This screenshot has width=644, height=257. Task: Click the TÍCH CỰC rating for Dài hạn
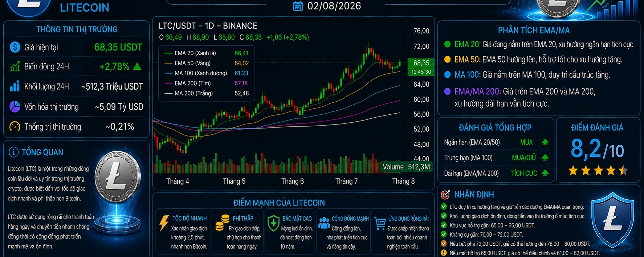pos(524,173)
